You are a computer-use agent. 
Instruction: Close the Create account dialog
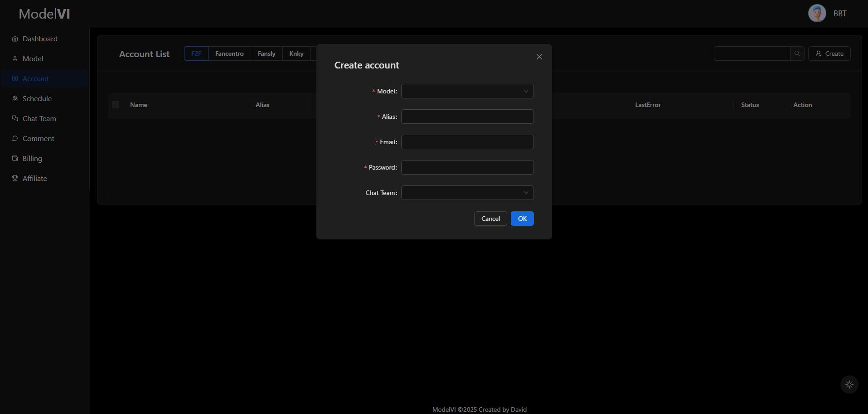coord(539,57)
